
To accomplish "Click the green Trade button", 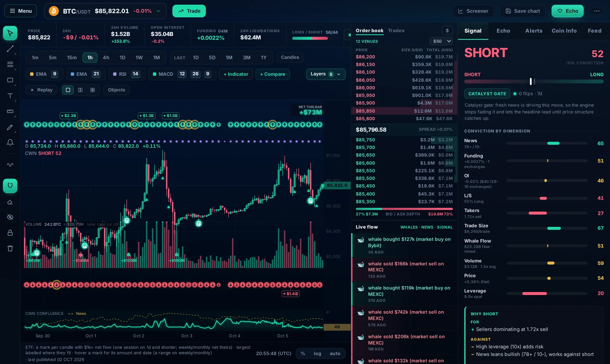I will point(189,11).
